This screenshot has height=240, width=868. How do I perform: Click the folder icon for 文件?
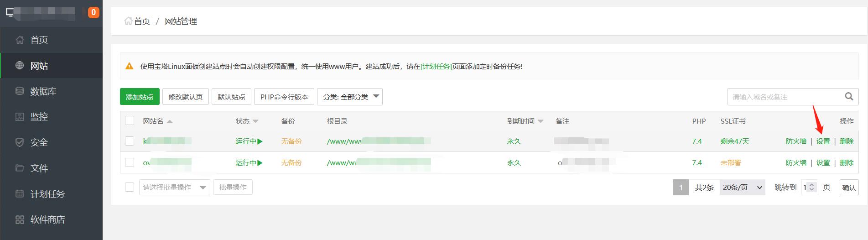tap(20, 168)
